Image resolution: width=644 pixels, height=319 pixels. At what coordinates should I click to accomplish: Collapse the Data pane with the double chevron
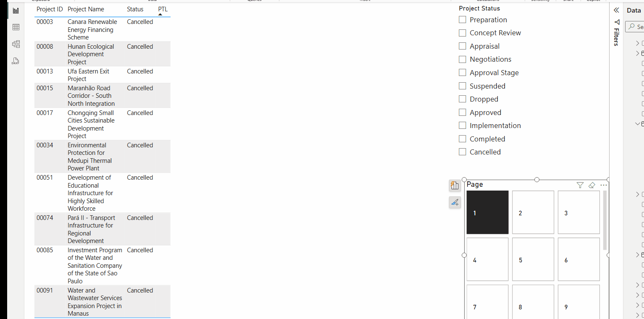tap(616, 10)
